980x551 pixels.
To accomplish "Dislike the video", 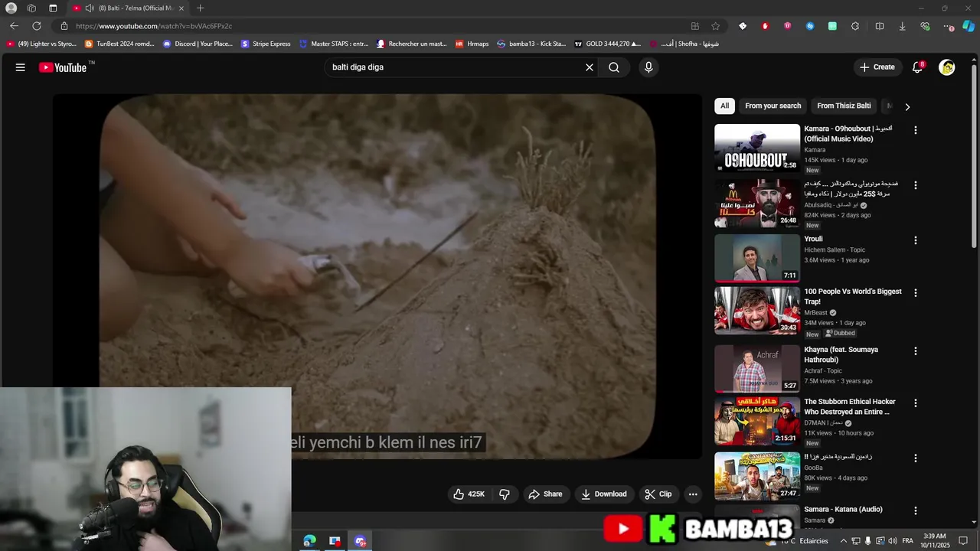I will click(x=505, y=494).
